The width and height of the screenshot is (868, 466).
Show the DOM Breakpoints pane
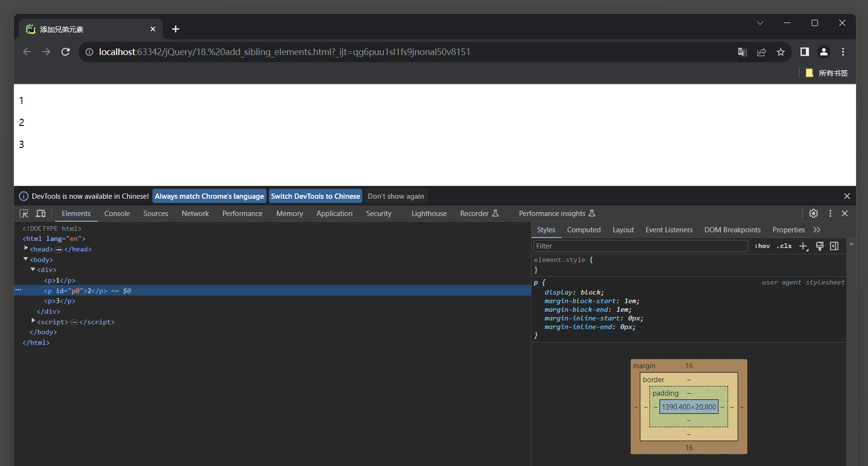point(732,230)
